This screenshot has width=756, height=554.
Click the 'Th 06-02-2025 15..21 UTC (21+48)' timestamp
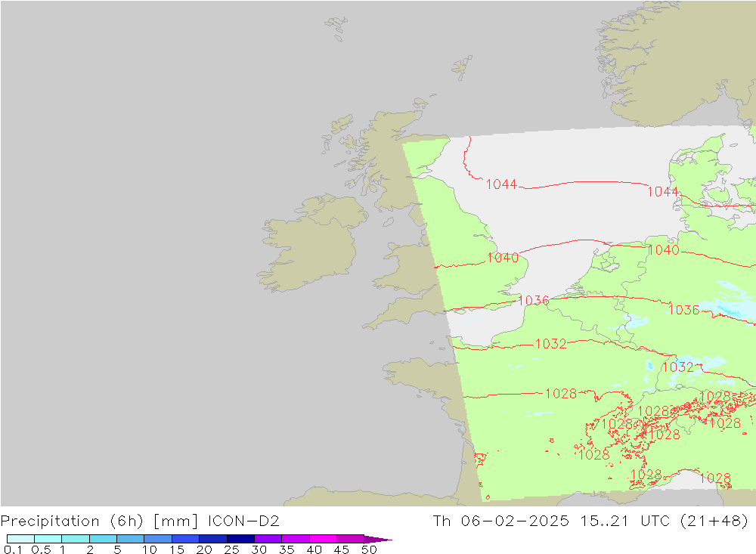click(x=590, y=522)
